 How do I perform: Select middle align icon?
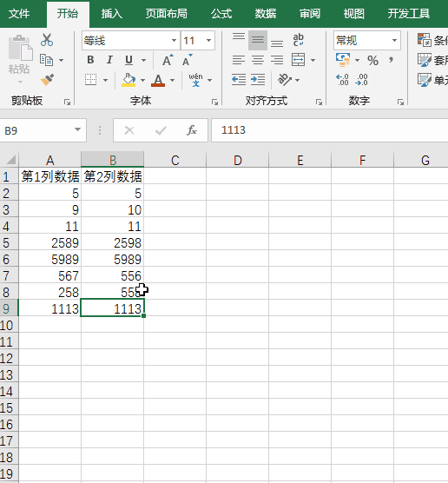tap(258, 40)
